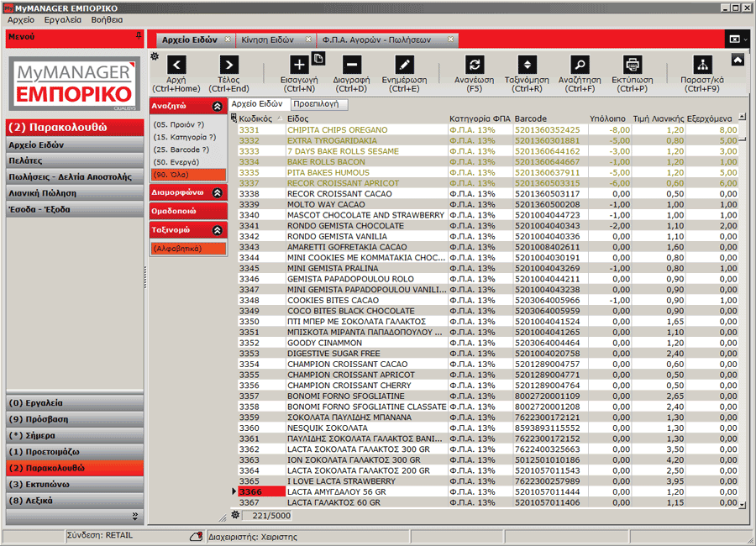This screenshot has width=756, height=546.
Task: Click scroll-down arrow of the item grid
Action: tap(743, 505)
